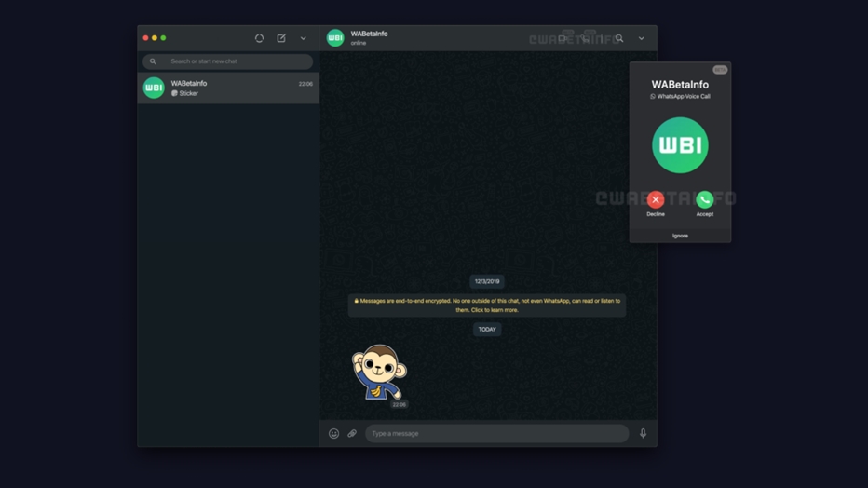Click the WABetaInfo avatar in chat header

pyautogui.click(x=335, y=38)
